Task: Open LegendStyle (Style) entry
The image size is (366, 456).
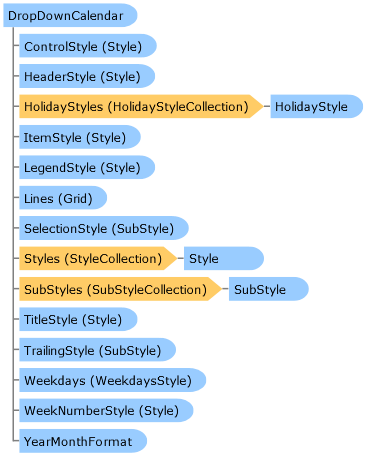Action: (x=87, y=167)
